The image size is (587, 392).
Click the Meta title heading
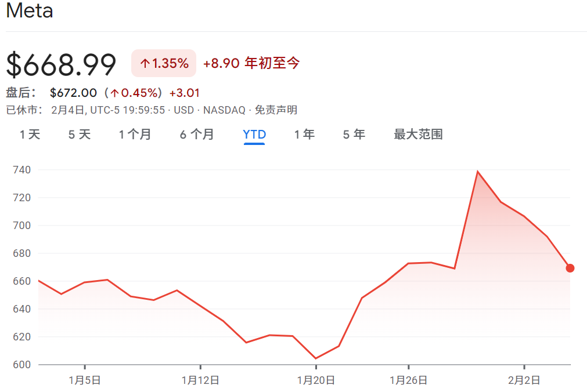click(x=30, y=11)
